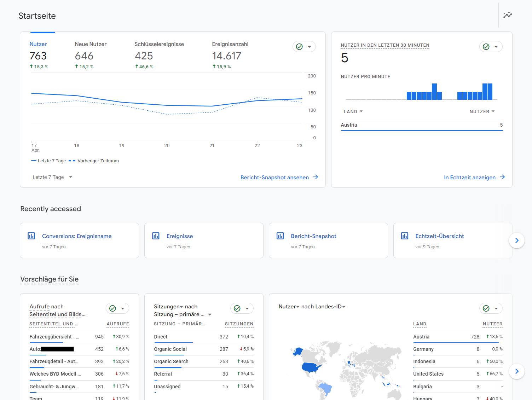Click the United States region on world map
532x400 pixels.
[x=311, y=367]
